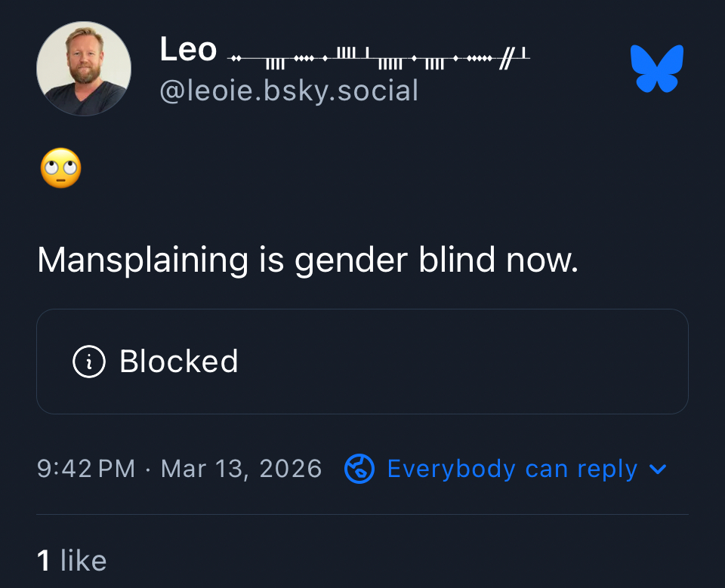The height and width of the screenshot is (588, 725).
Task: Click the 9:42 PM post time
Action: pos(85,469)
